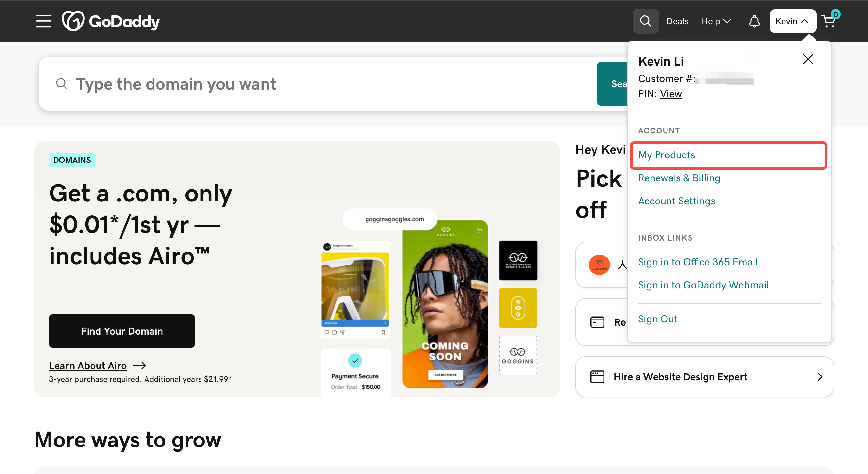This screenshot has height=474, width=868.
Task: Select My Products in account menu
Action: 667,155
